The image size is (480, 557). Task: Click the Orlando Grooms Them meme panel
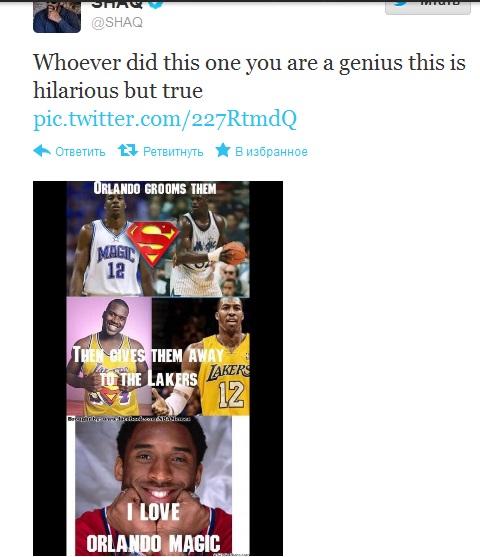(158, 239)
